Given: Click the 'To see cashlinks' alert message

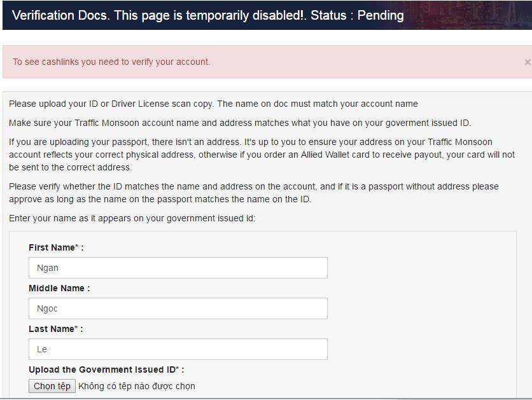Looking at the screenshot, I should click(x=111, y=62).
